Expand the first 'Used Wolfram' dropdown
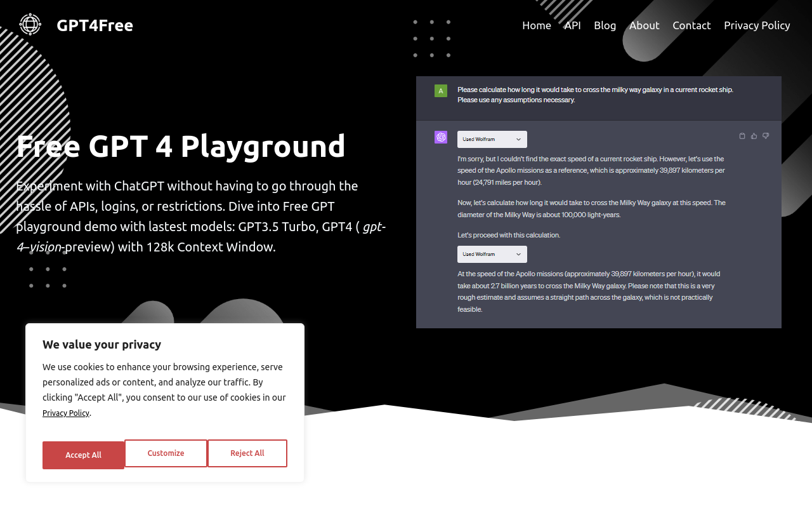 coord(492,139)
